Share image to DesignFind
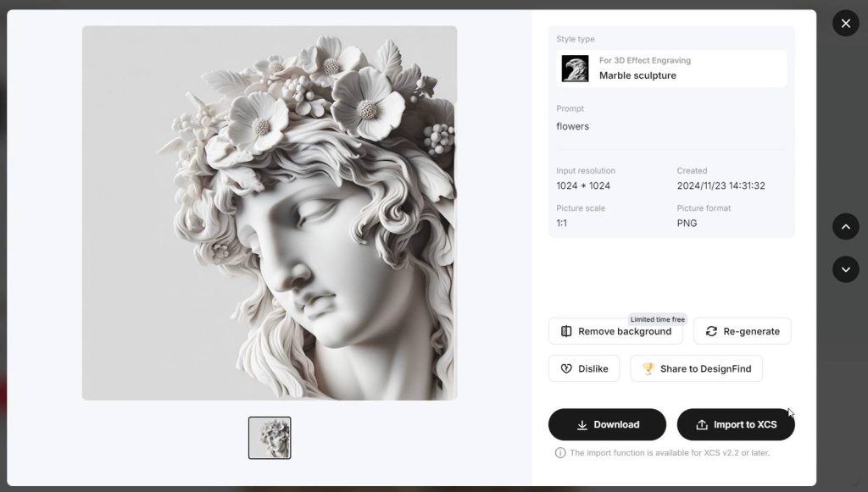Screen dimensions: 868x492 coord(696,368)
